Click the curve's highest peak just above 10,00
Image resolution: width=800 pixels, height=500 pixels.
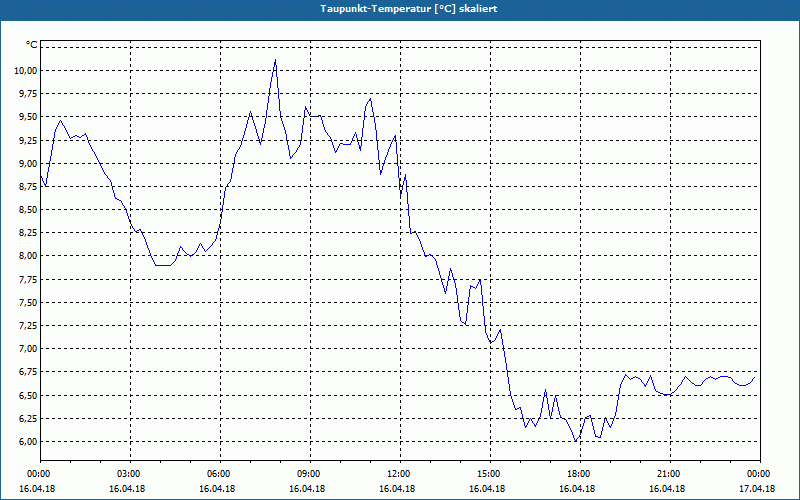point(275,61)
